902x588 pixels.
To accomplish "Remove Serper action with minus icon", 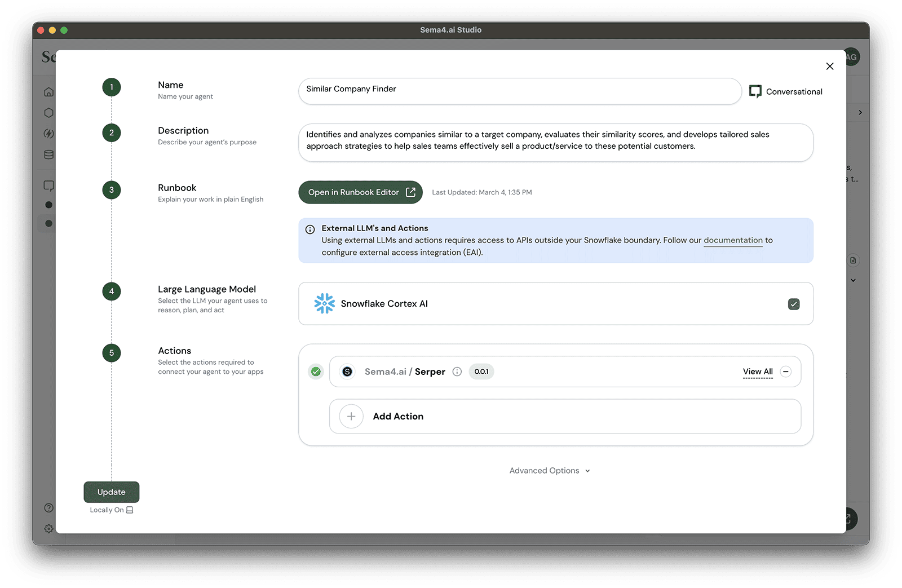I will pos(785,372).
